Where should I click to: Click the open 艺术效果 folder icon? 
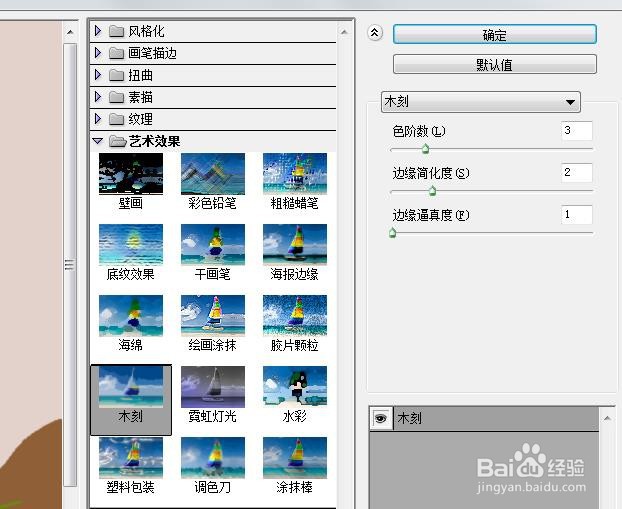click(117, 141)
